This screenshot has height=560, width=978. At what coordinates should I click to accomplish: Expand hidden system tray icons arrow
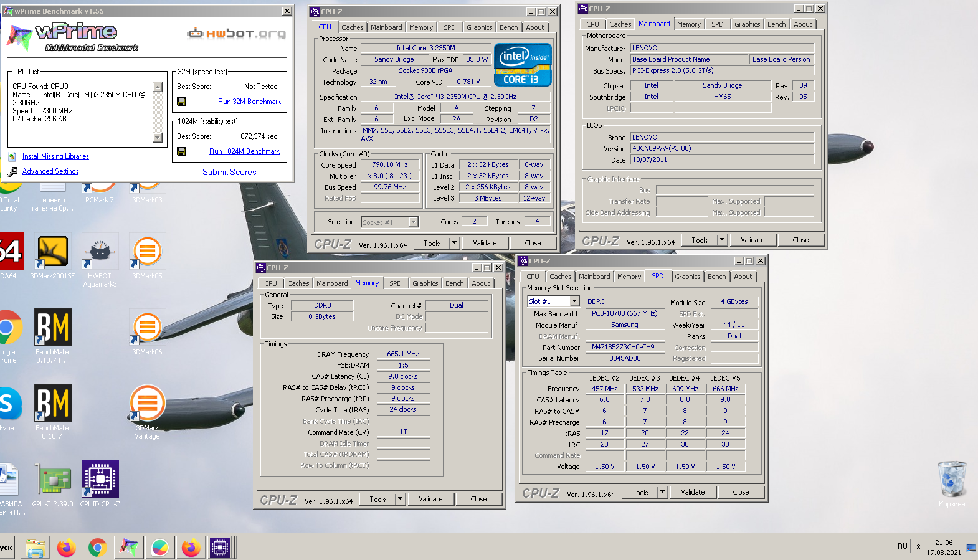pos(918,547)
